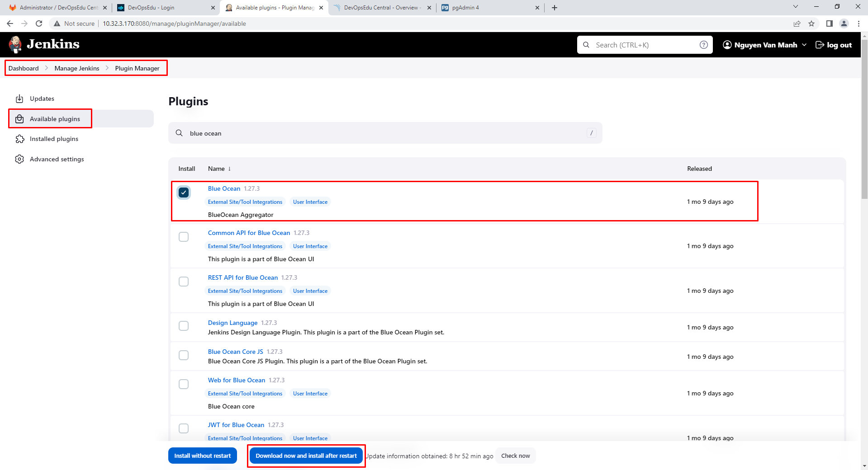Toggle the browser side panel icon

[829, 23]
